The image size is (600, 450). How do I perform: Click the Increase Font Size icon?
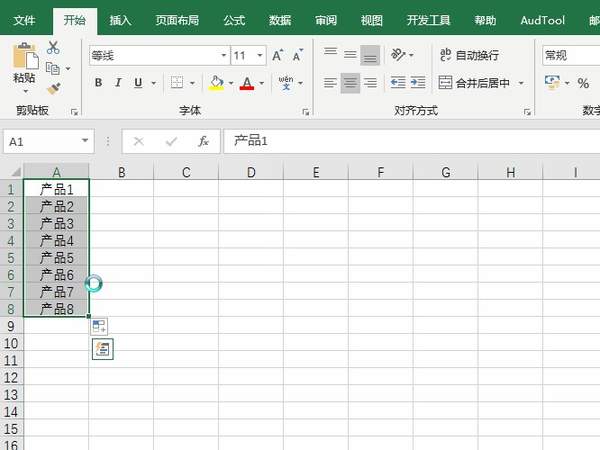[x=280, y=56]
